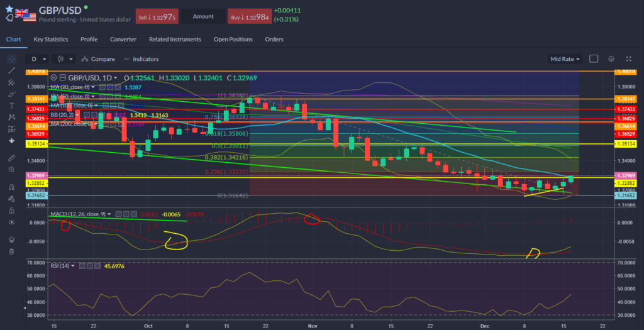Remove the MACD indicator with X
The width and height of the screenshot is (644, 330).
click(134, 214)
